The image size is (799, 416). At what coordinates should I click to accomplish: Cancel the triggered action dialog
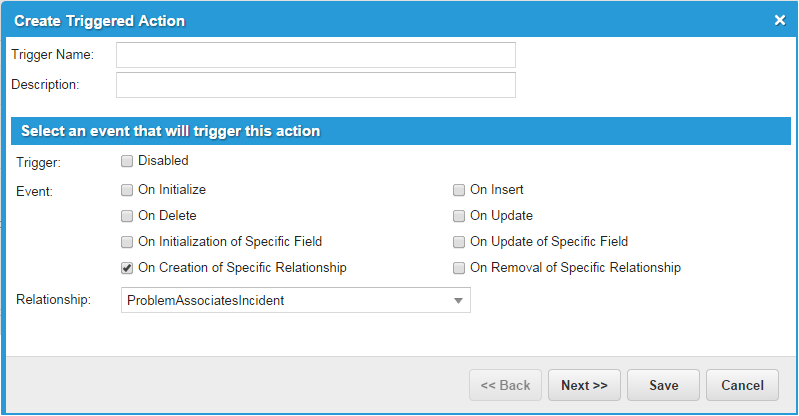pyautogui.click(x=742, y=385)
